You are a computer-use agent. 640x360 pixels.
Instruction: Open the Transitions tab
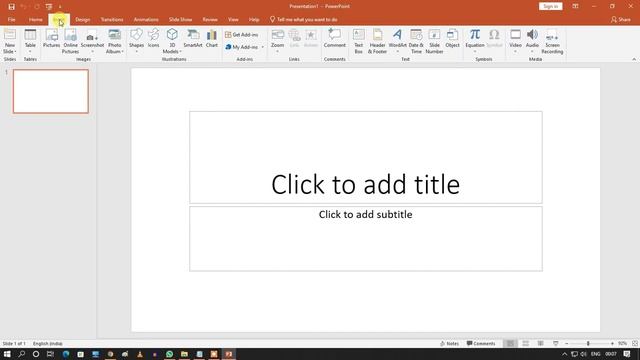coord(112,20)
